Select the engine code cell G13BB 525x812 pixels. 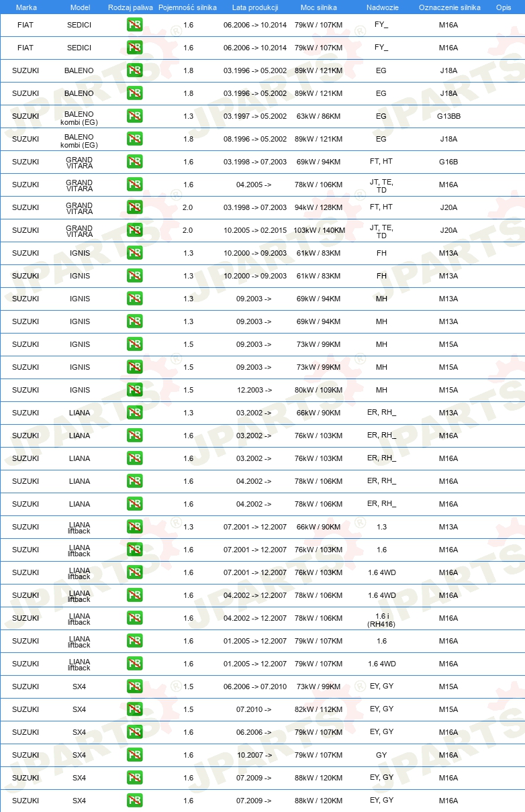point(448,116)
